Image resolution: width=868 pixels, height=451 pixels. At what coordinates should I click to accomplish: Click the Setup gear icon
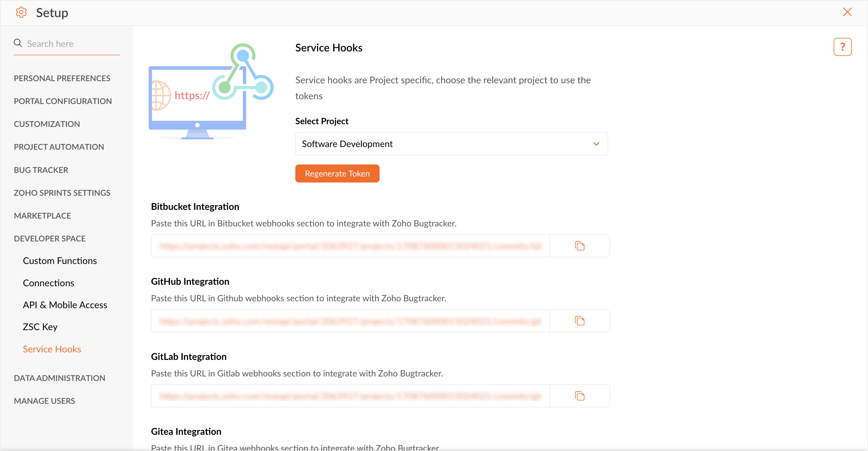(21, 12)
